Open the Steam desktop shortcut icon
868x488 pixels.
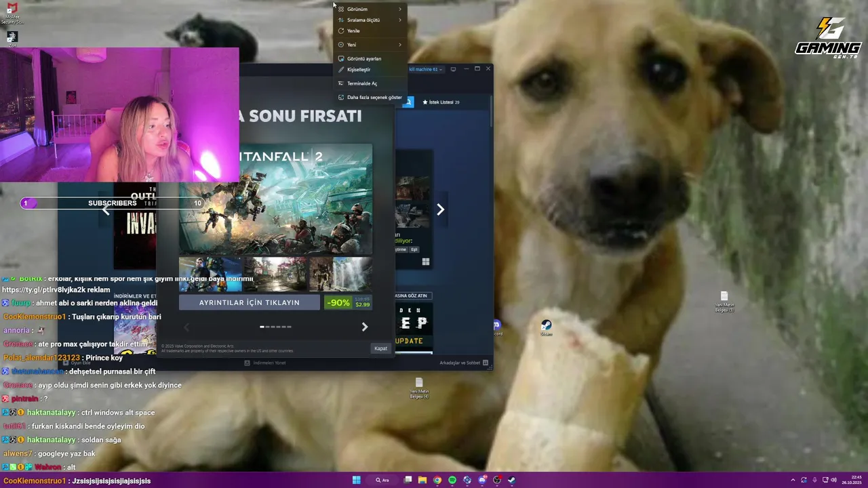click(547, 327)
